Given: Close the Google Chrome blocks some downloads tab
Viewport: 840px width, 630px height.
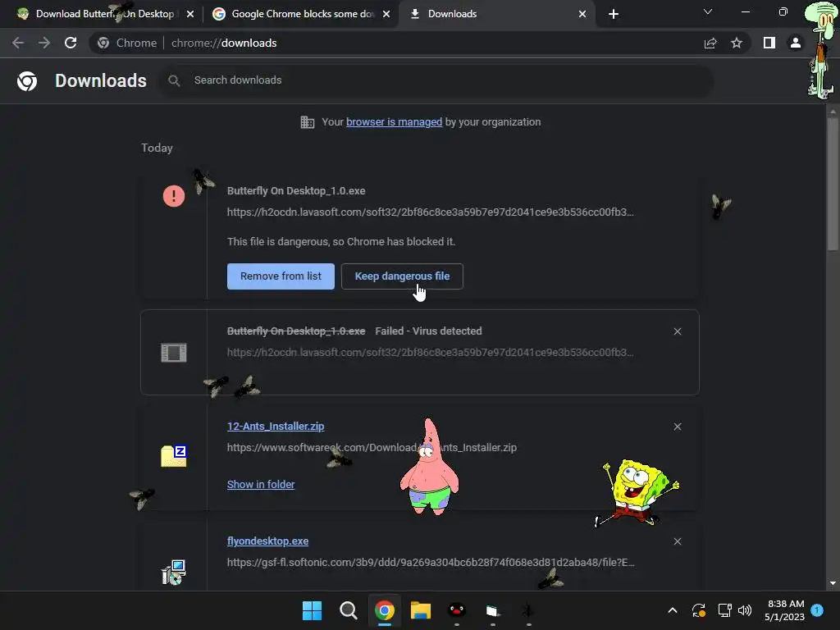Looking at the screenshot, I should 386,14.
